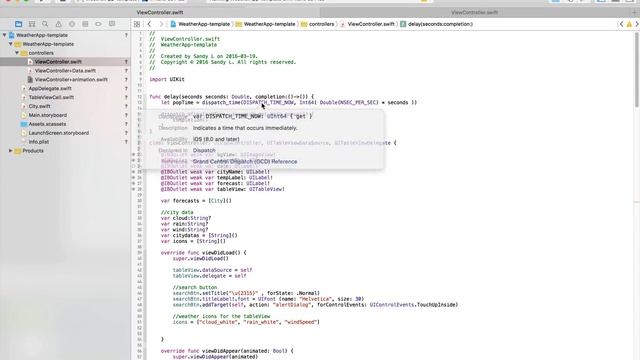Click searchBtn.addTarget code line
The height and width of the screenshot is (360, 640).
315,305
